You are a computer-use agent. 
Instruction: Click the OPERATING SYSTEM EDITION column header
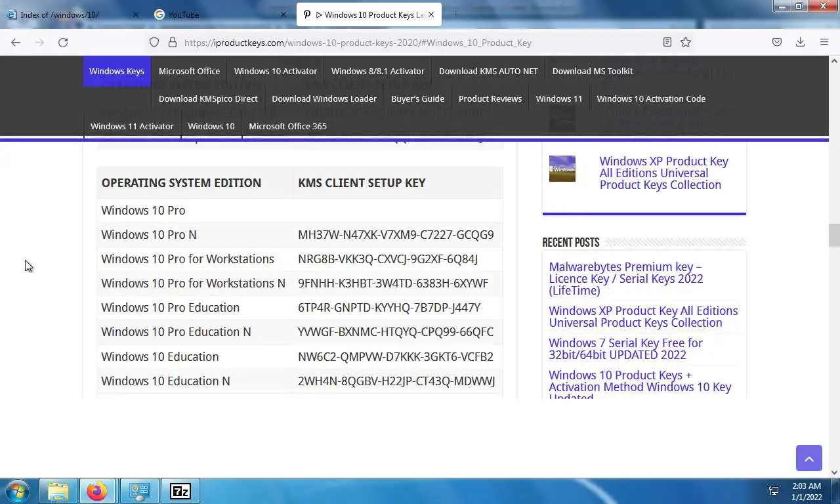pos(181,182)
